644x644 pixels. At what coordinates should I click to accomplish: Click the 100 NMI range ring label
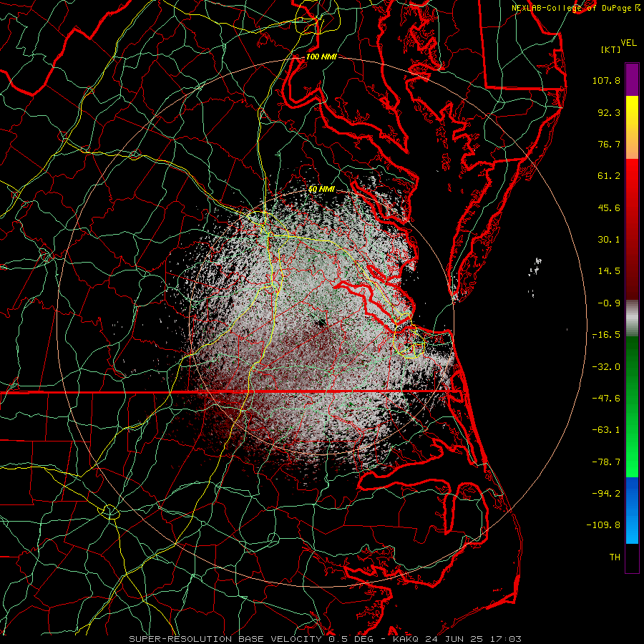pos(321,57)
